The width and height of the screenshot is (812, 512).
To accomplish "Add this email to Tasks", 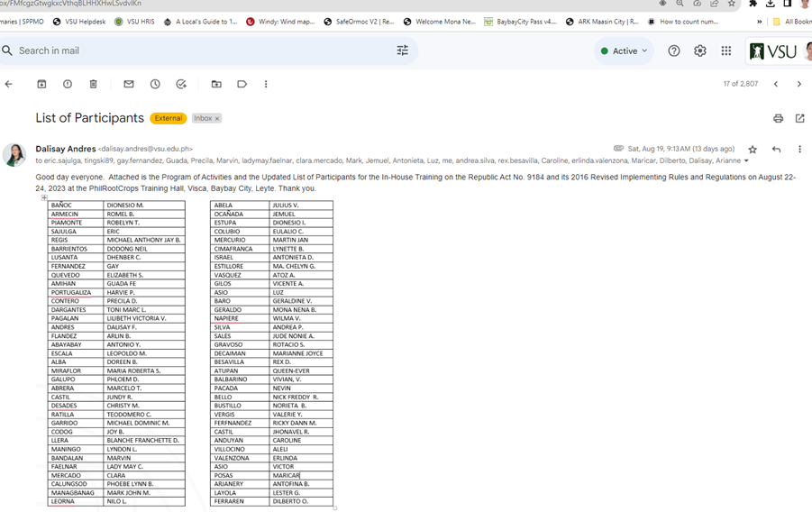I will pos(181,84).
